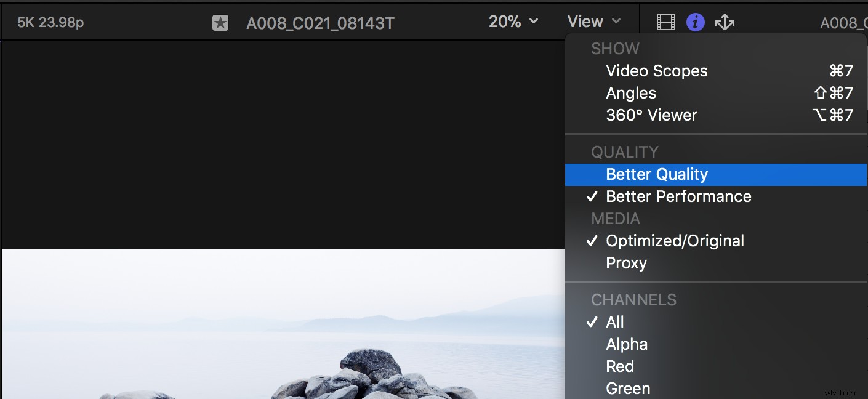Click the clip title A008_C021_08143T
868x399 pixels.
point(320,23)
